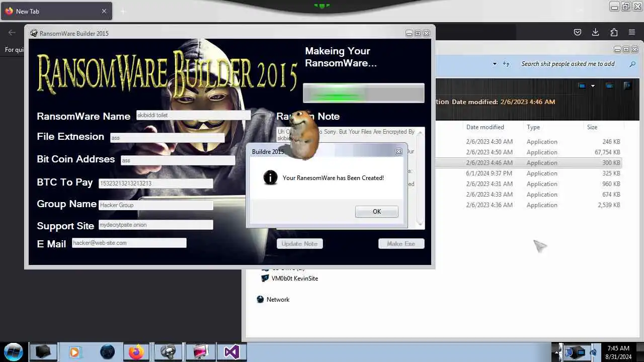The image size is (644, 362).
Task: Maximize the Explorer window
Action: 626,49
